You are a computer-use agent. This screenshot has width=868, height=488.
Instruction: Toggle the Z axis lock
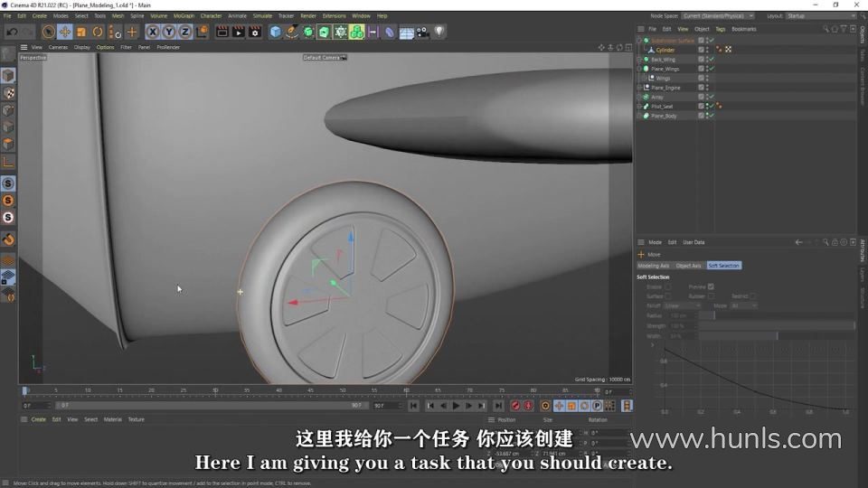(x=184, y=33)
